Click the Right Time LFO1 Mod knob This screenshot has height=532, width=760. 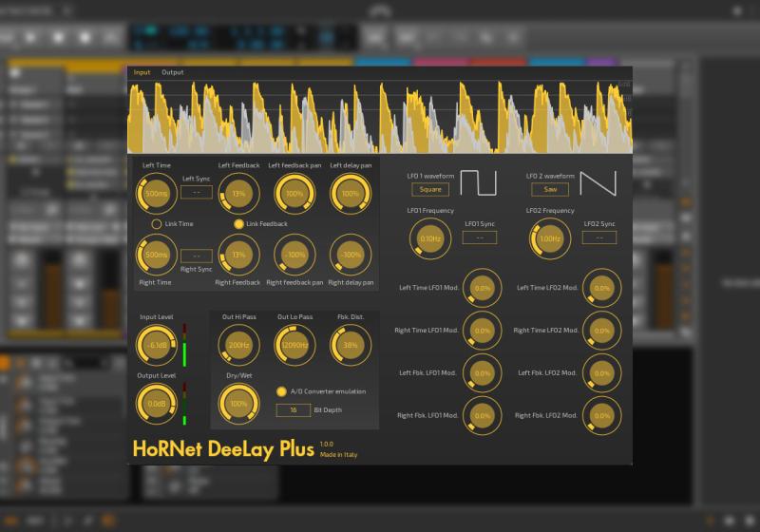click(483, 331)
